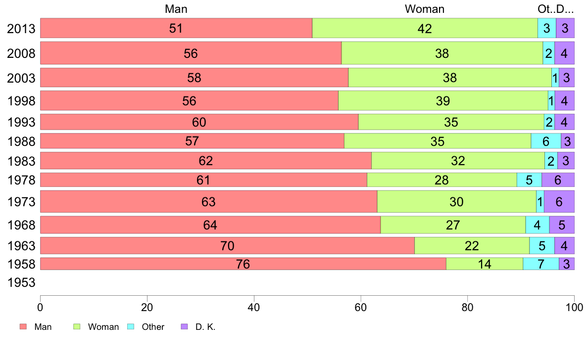Image resolution: width=588 pixels, height=364 pixels.
Task: Click the 100 tick label on the x-axis
Action: coord(574,306)
